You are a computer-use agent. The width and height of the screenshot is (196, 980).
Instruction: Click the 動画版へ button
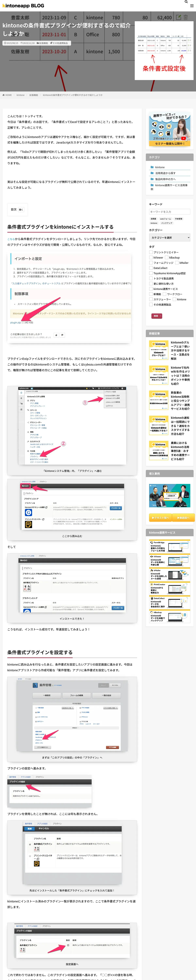pyautogui.click(x=184, y=517)
